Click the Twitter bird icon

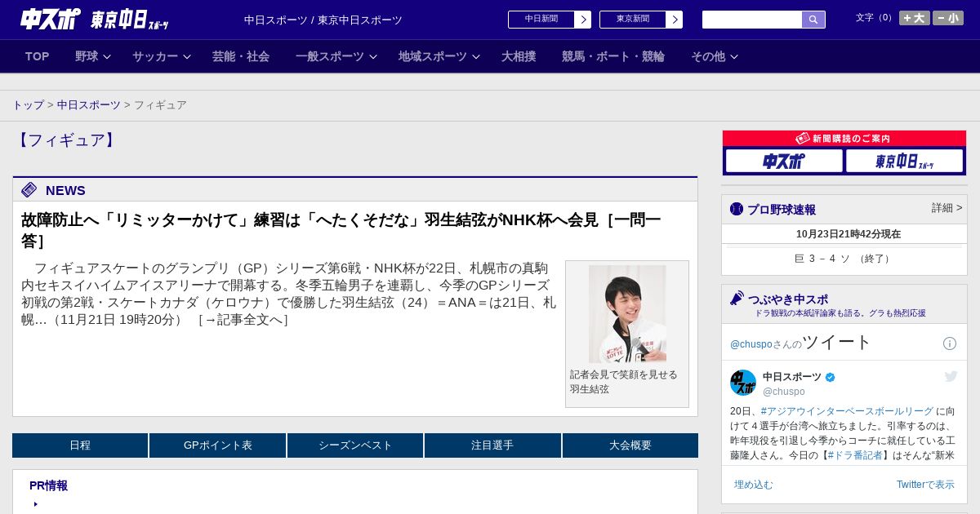click(951, 376)
